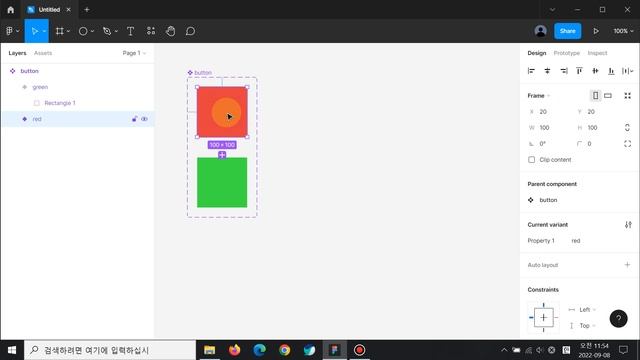This screenshot has width=640, height=360.
Task: Align horizontal centers icon
Action: click(x=547, y=71)
